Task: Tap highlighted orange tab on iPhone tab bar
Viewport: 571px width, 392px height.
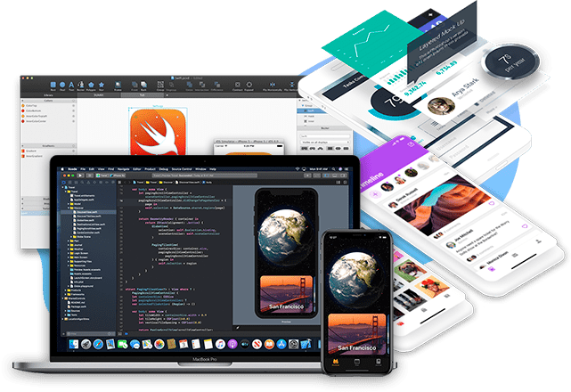Action: point(336,362)
